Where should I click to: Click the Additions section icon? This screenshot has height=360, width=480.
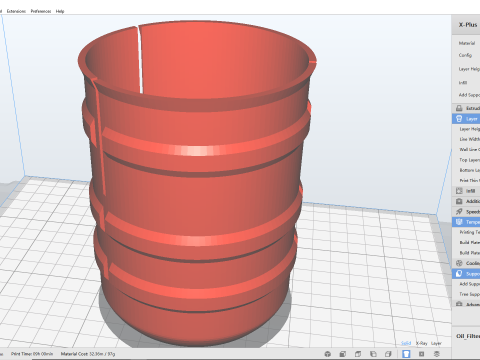(x=459, y=201)
